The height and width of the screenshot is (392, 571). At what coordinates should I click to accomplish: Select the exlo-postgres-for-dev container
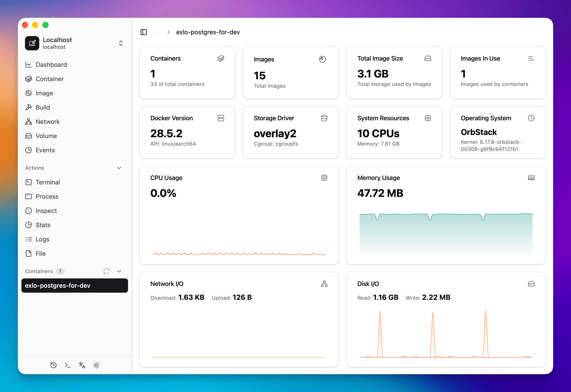point(74,286)
